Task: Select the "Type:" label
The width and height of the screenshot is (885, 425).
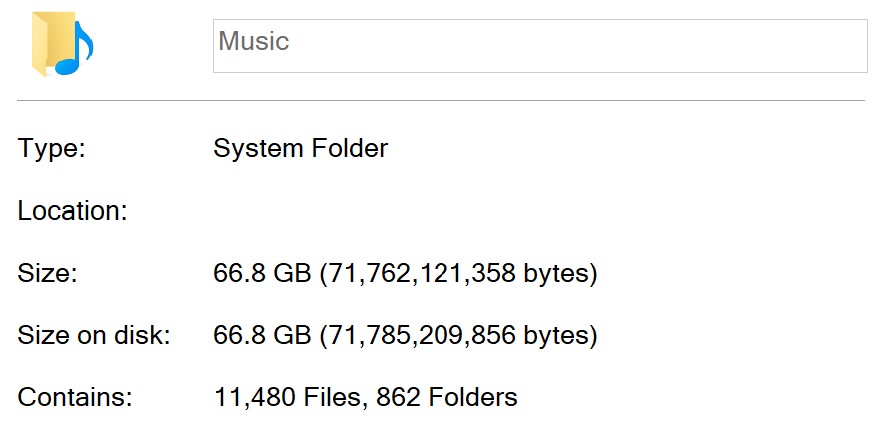Action: 51,149
